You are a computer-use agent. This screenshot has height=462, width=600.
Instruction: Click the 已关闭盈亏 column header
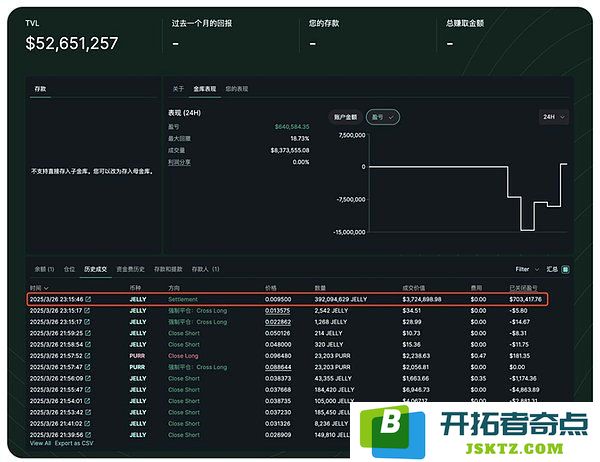click(523, 288)
